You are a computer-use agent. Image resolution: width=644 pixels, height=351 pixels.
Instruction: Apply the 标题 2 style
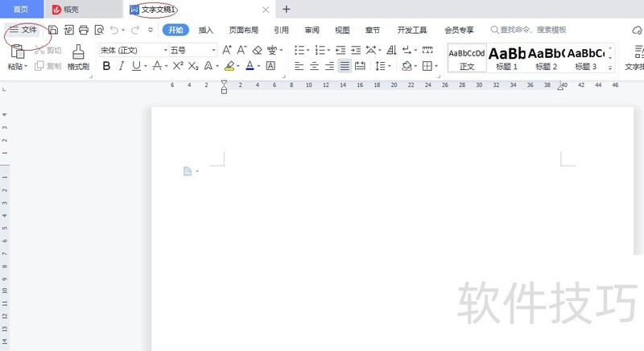tap(547, 58)
